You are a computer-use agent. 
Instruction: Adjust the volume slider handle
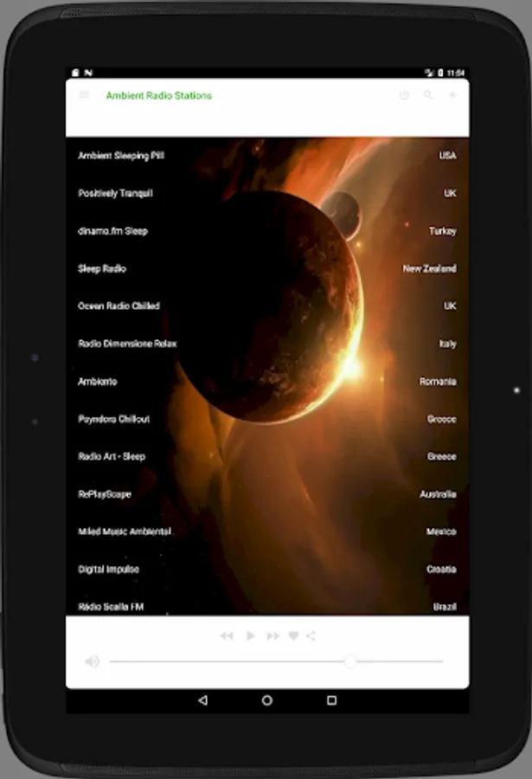[x=350, y=661]
